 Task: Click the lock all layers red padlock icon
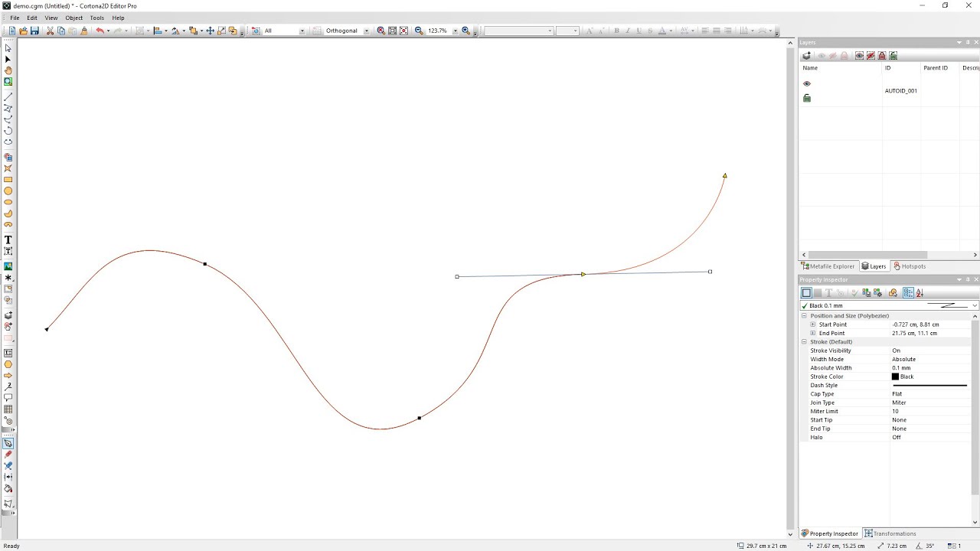[x=882, y=56]
